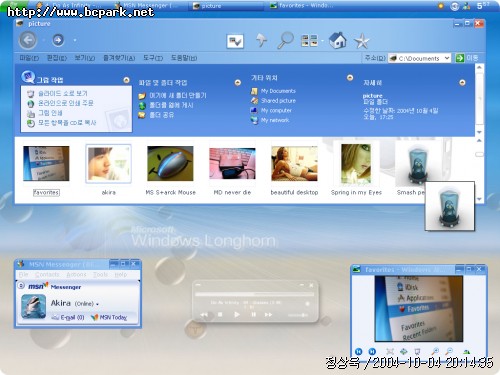Screen dimensions: 500x375
Task: Collapse the other places panel
Action: 350,78
